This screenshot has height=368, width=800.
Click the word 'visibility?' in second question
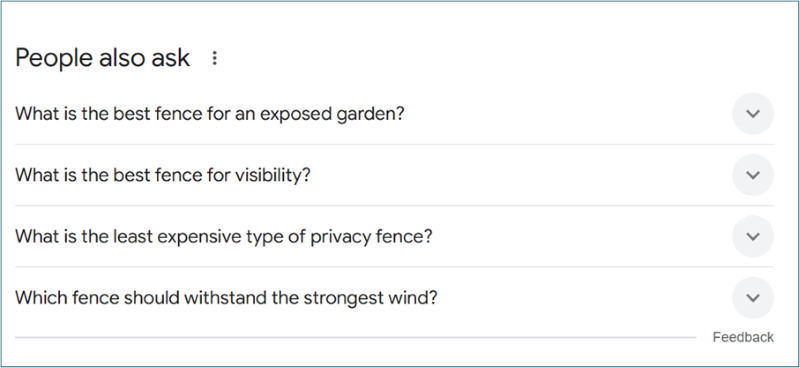click(272, 175)
